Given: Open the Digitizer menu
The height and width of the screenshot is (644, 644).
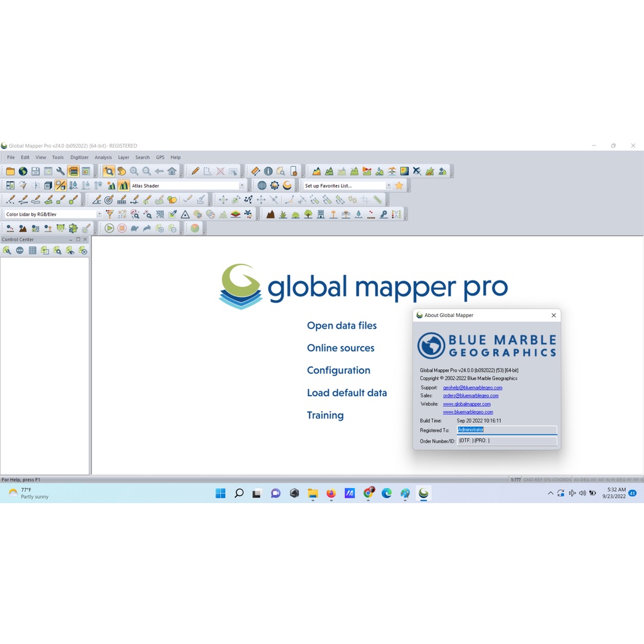Looking at the screenshot, I should click(79, 157).
